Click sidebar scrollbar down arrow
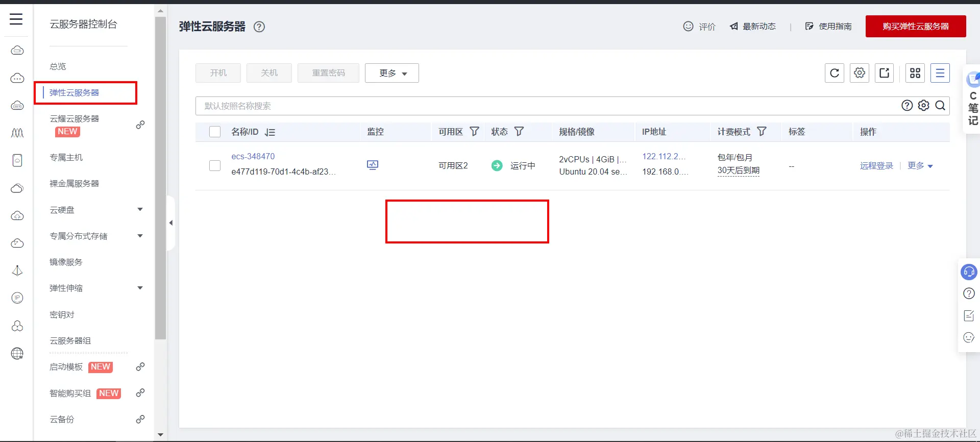The height and width of the screenshot is (442, 980). coord(161,435)
